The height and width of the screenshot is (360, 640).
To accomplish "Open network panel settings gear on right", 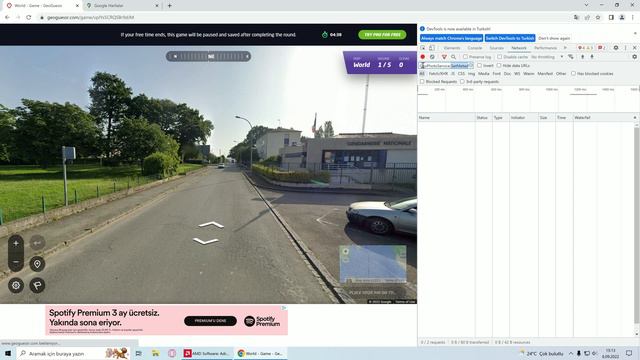I will [634, 57].
